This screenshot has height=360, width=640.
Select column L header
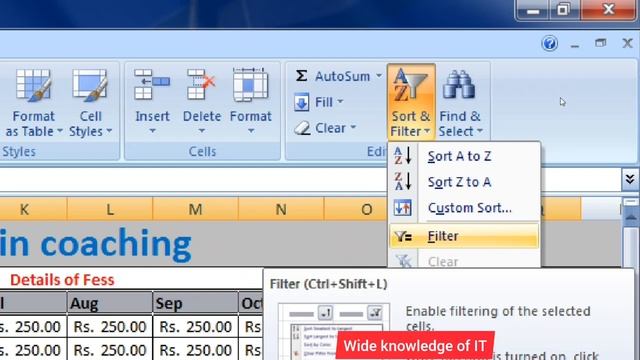(110, 209)
